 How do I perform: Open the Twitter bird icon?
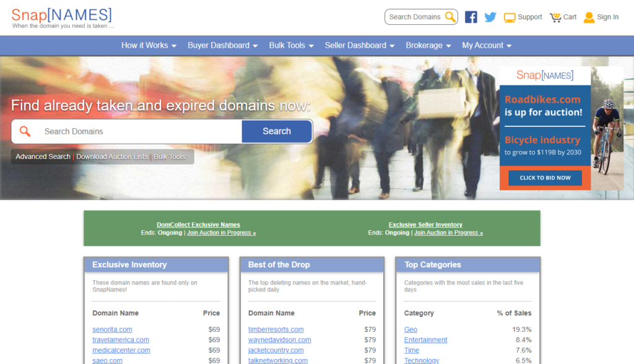pos(490,17)
